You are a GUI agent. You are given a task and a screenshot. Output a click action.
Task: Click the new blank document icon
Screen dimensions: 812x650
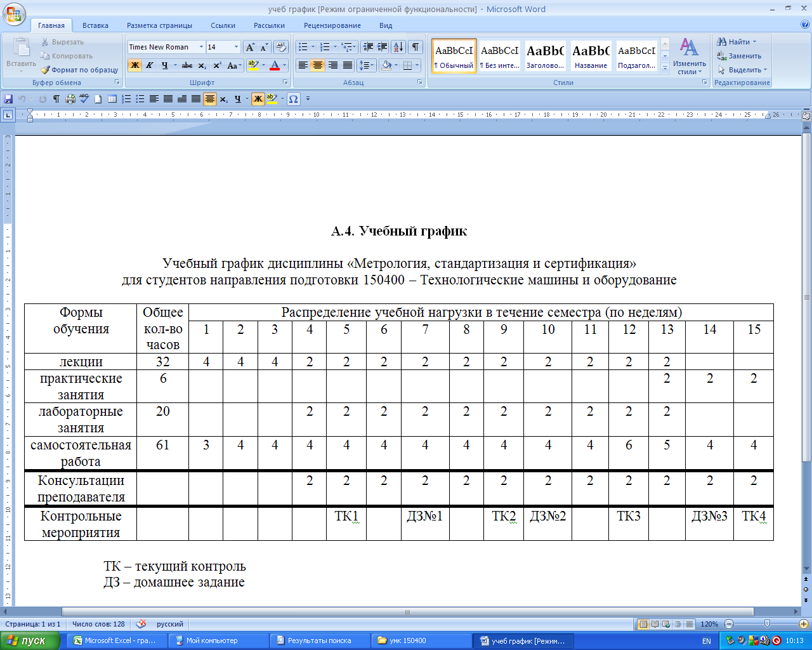98,99
